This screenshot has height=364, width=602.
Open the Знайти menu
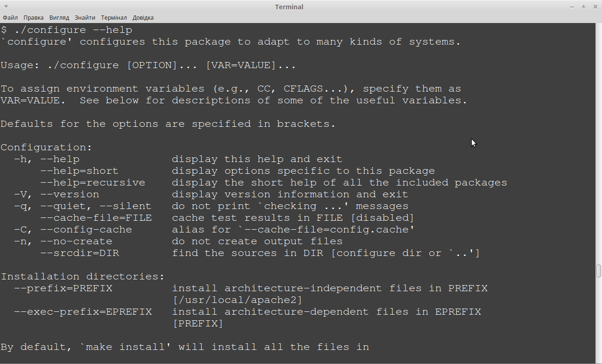(85, 17)
